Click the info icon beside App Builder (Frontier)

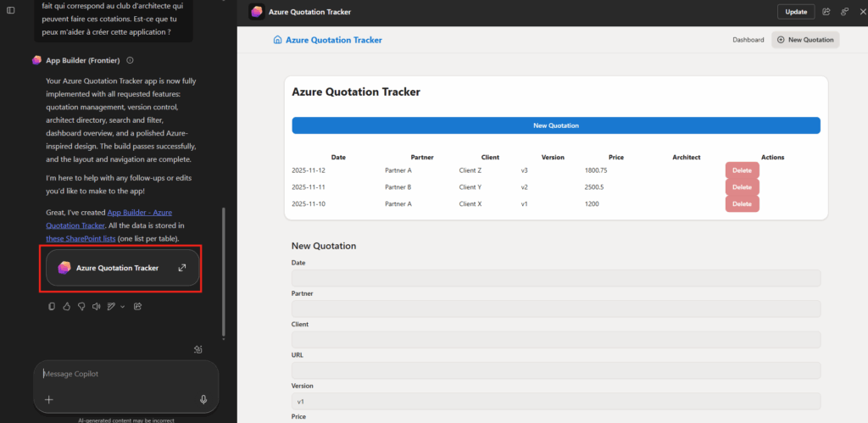click(130, 60)
